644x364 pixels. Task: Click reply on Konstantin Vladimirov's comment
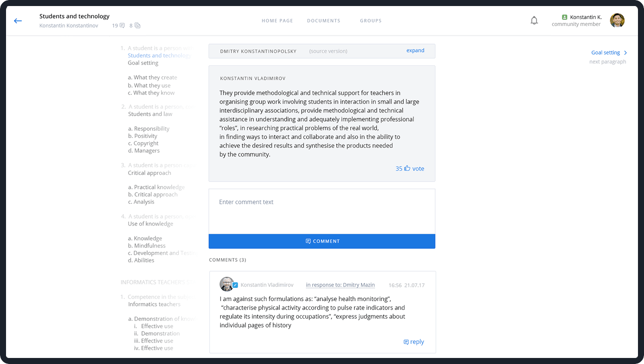[x=414, y=342]
